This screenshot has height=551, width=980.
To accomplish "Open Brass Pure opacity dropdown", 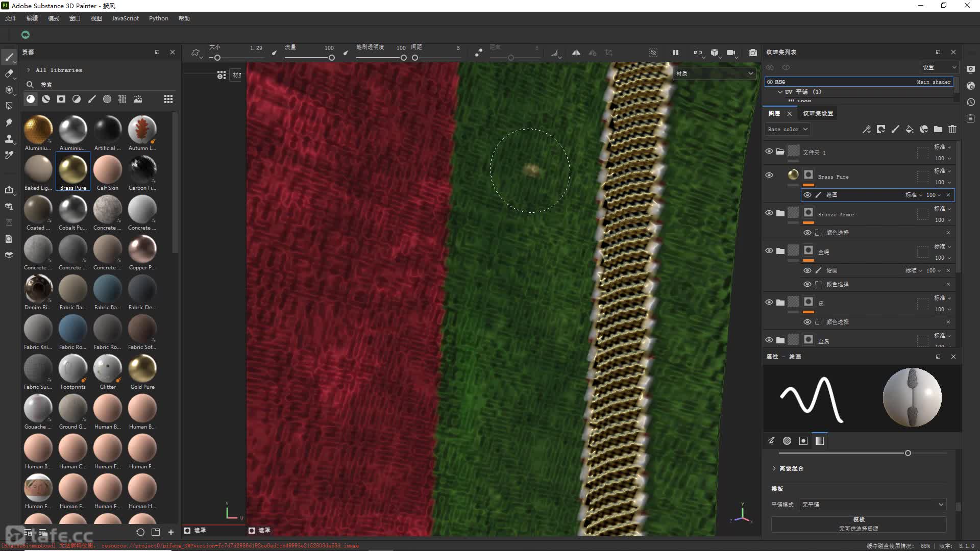I will coord(943,182).
